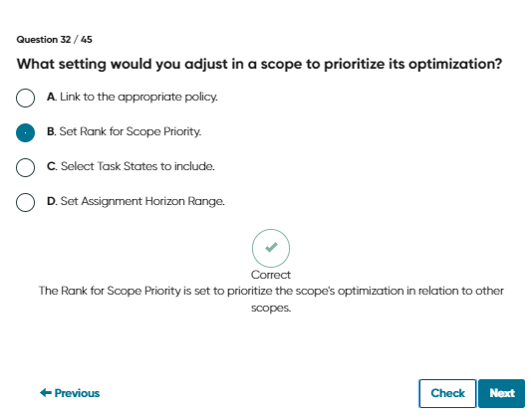The image size is (532, 420).
Task: Go back with the Previous link
Action: [70, 393]
